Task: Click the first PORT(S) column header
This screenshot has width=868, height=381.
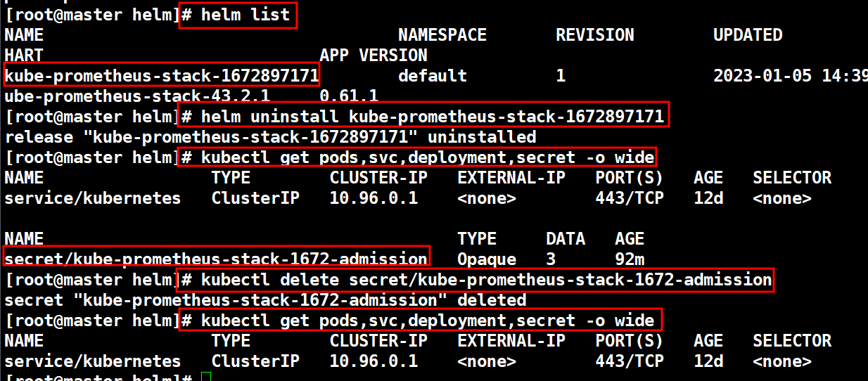Action: pyautogui.click(x=629, y=178)
